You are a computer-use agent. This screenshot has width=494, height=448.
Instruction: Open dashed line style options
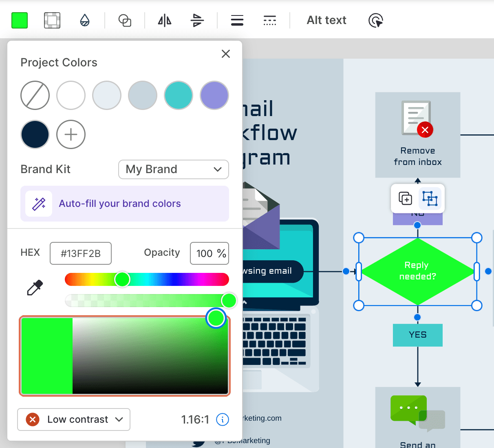coord(270,20)
